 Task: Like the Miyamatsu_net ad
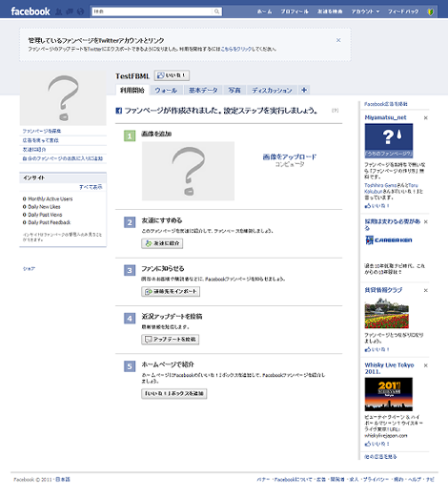[x=377, y=205]
